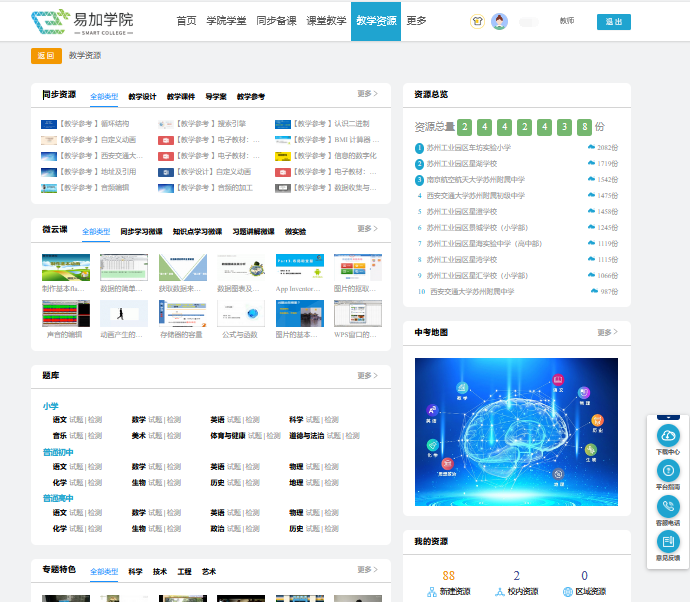Select 导学案 tab
Viewport: 690px width, 602px height.
[216, 97]
